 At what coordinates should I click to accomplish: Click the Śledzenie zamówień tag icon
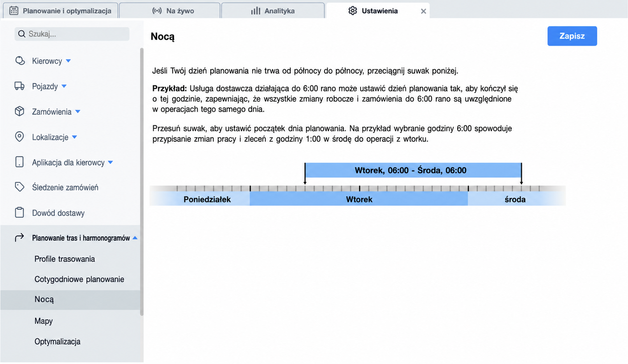click(19, 187)
